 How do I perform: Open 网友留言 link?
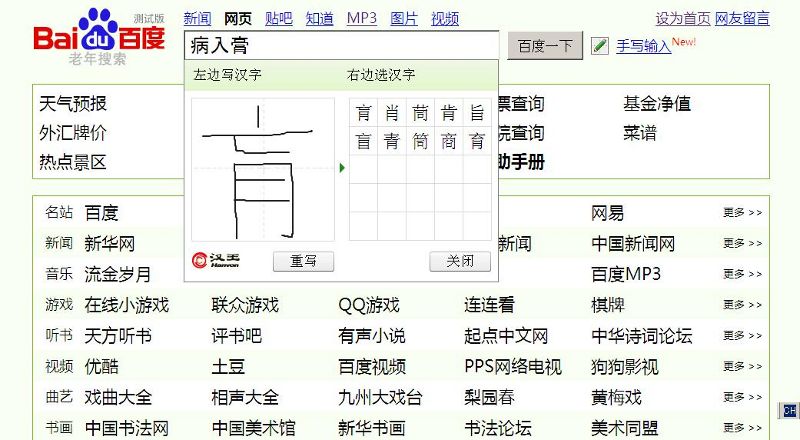click(x=742, y=19)
